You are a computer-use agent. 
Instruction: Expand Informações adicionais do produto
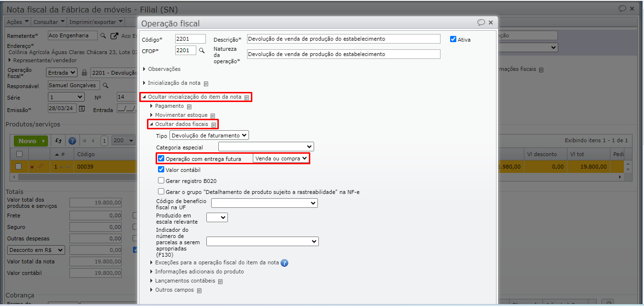pyautogui.click(x=196, y=272)
